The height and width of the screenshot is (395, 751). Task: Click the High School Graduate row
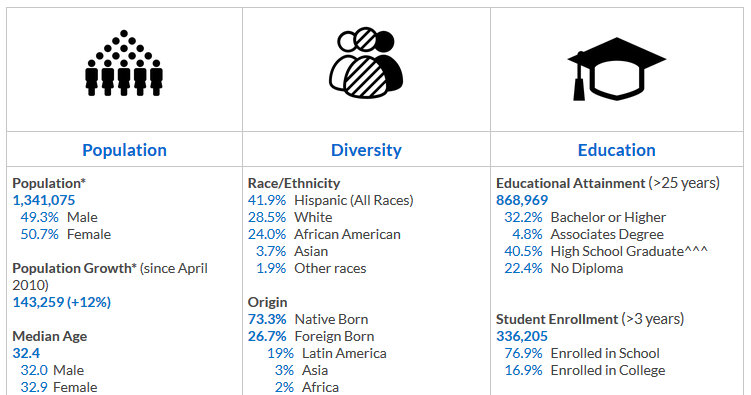coord(606,251)
